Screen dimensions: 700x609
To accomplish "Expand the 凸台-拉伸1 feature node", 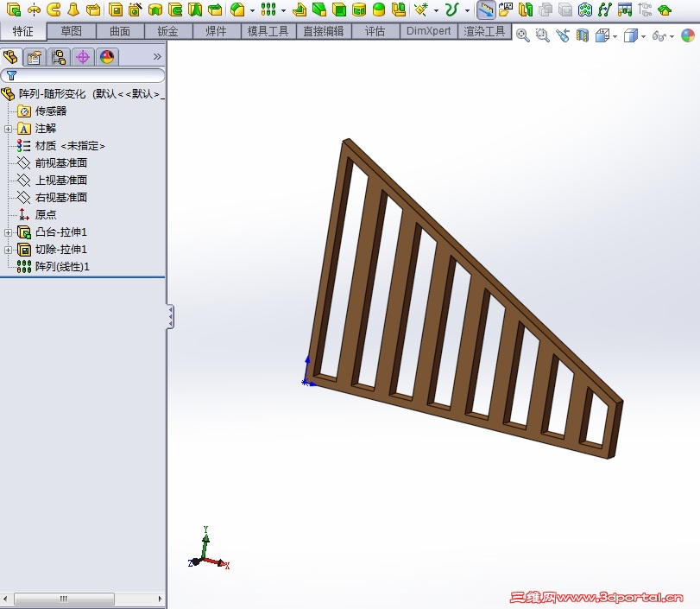I will coord(8,232).
